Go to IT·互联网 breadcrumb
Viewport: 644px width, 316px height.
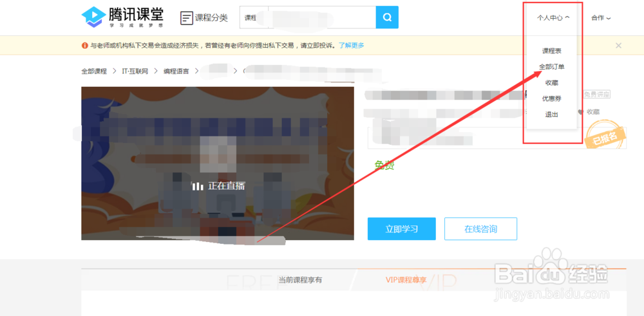[x=135, y=71]
